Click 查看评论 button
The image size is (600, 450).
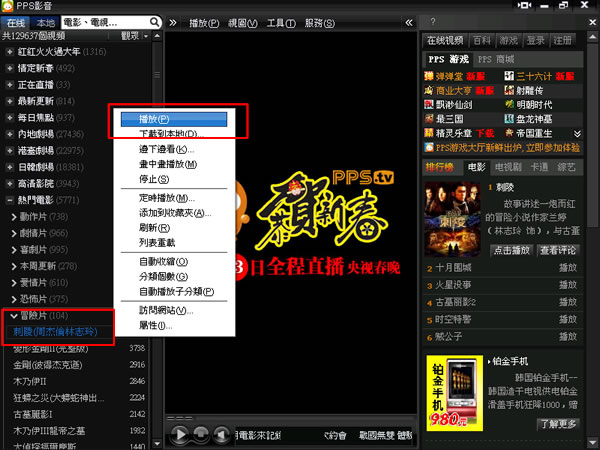coord(558,250)
